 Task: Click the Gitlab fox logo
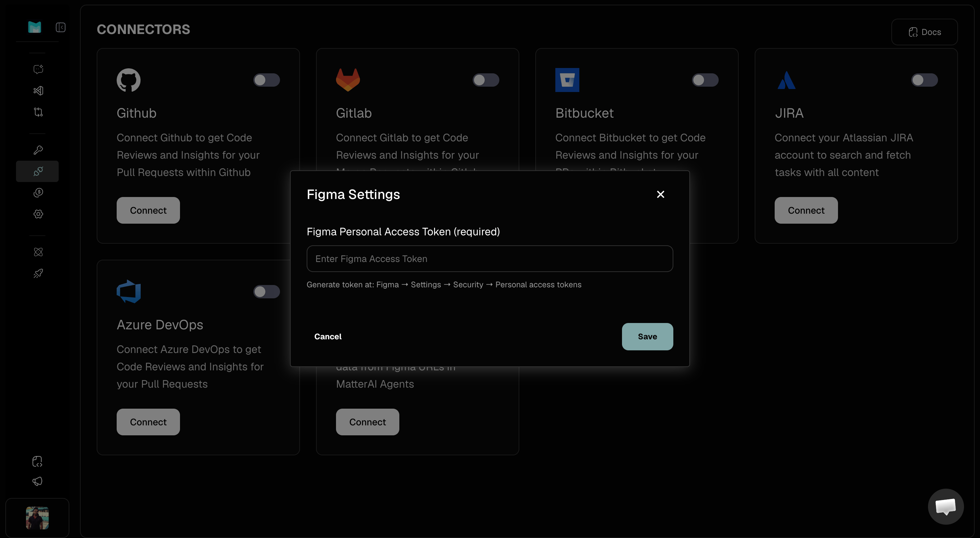(348, 80)
